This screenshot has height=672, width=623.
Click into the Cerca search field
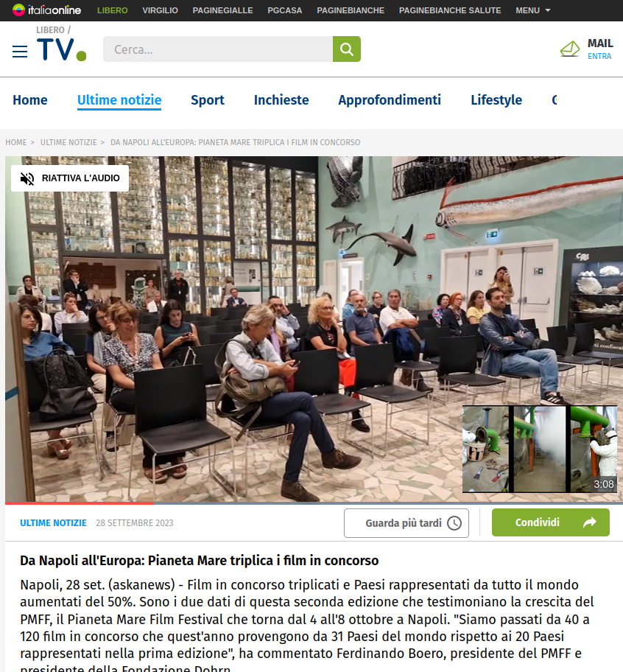click(x=218, y=49)
